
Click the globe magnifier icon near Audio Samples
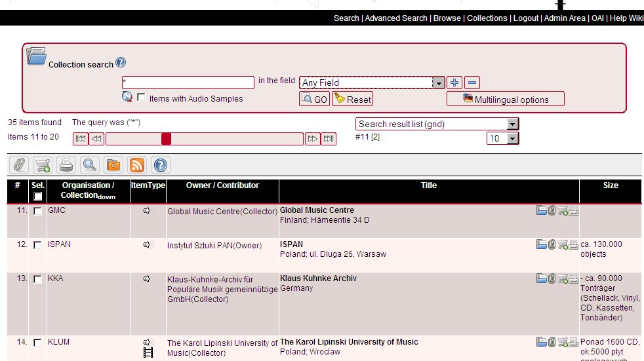[x=127, y=97]
